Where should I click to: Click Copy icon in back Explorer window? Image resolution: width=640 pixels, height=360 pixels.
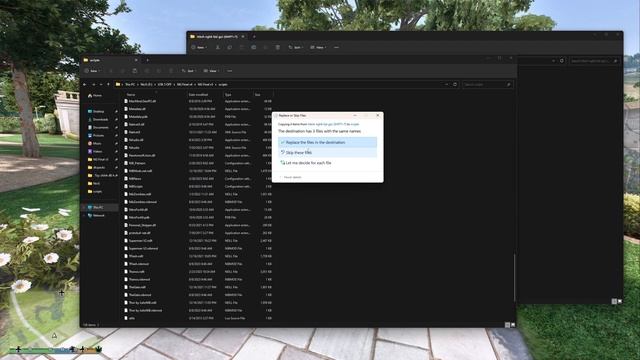tap(229, 47)
